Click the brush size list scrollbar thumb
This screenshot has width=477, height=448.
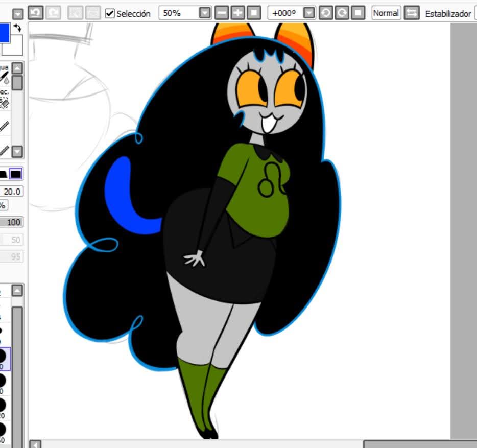[17, 378]
